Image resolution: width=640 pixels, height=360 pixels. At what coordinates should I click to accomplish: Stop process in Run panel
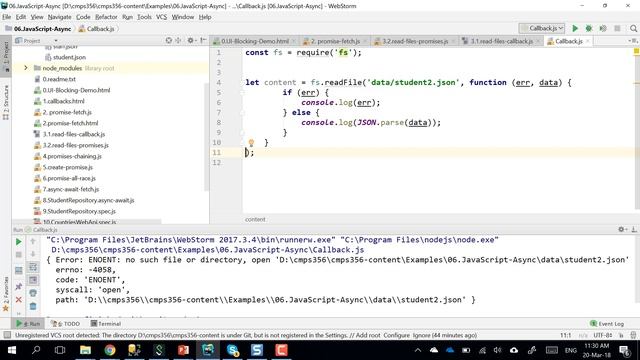click(x=18, y=255)
